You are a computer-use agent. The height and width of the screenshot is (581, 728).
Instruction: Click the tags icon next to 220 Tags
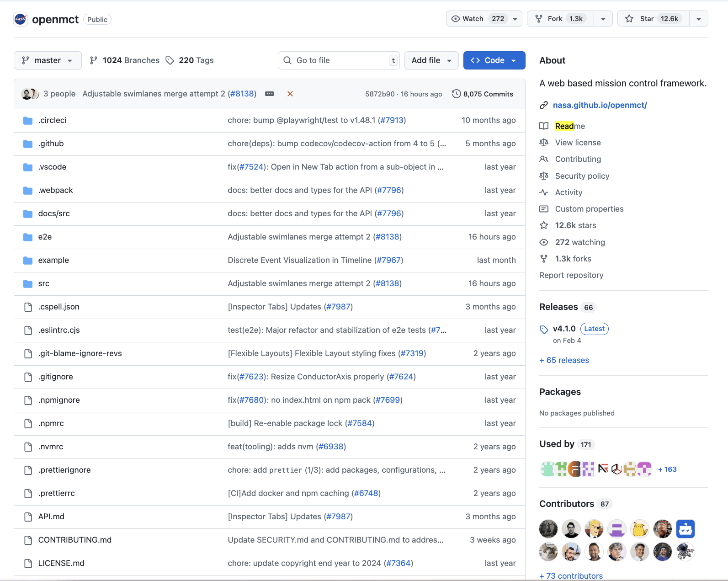[x=170, y=60]
